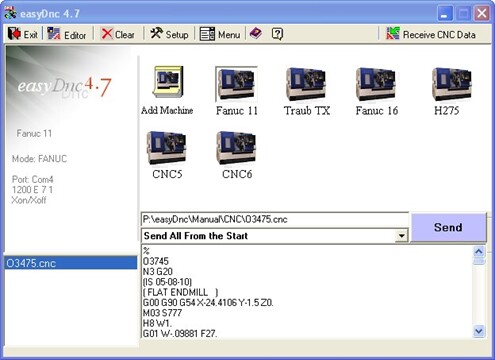Click the question mark help icon
This screenshot has height=360, width=495.
point(277,34)
